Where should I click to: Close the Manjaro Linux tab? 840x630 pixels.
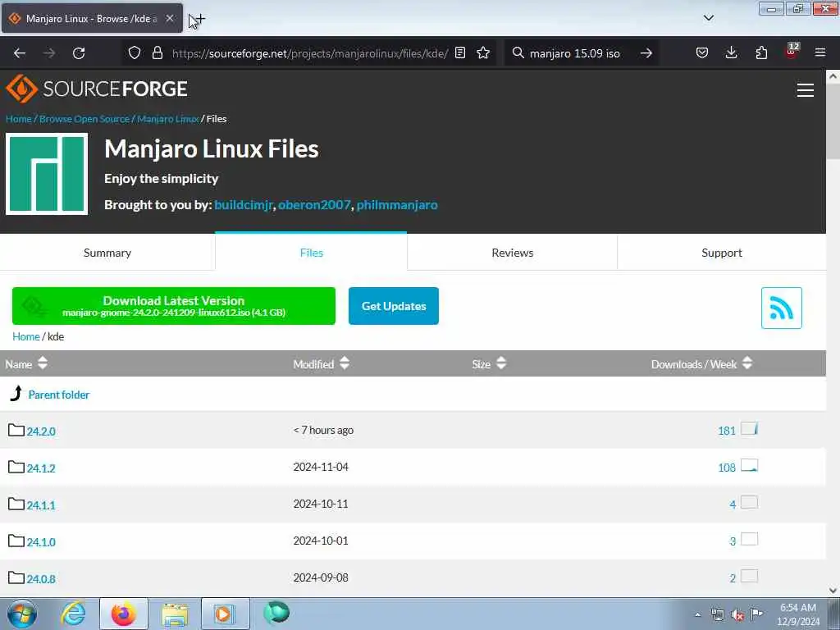[x=169, y=18]
